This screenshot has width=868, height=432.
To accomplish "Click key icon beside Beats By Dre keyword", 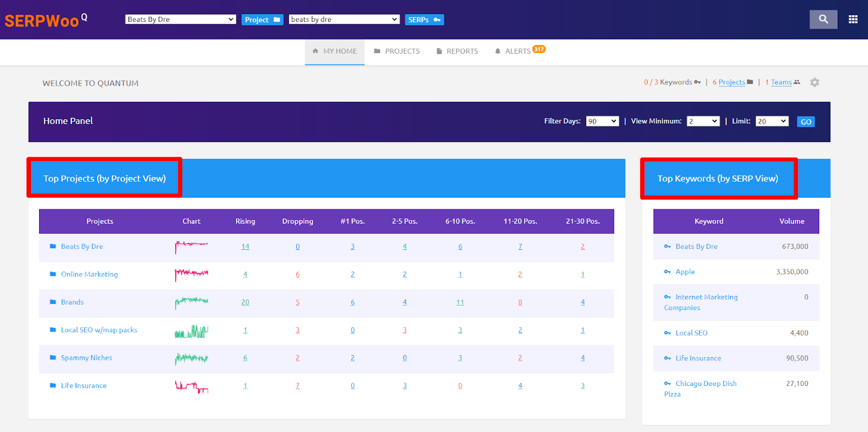I will (x=667, y=247).
